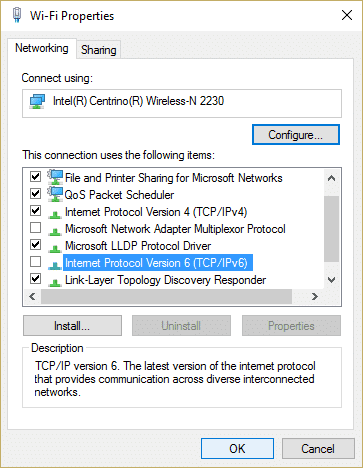Select the QoS Packet Scheduler icon
Viewport: 363px width, 468px height.
pos(55,194)
